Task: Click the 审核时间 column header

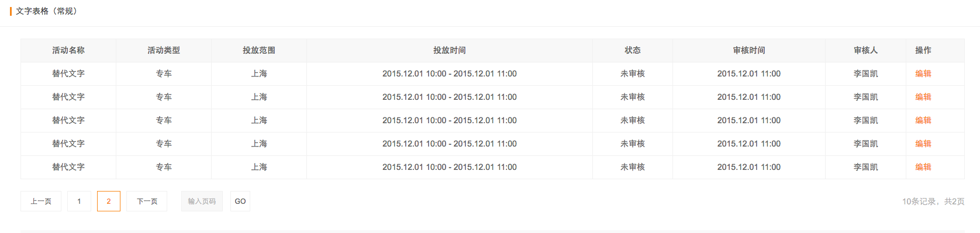Action: [x=749, y=50]
